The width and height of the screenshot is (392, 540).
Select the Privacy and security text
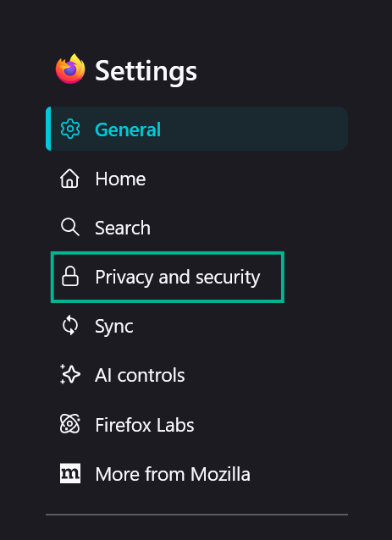[178, 278]
